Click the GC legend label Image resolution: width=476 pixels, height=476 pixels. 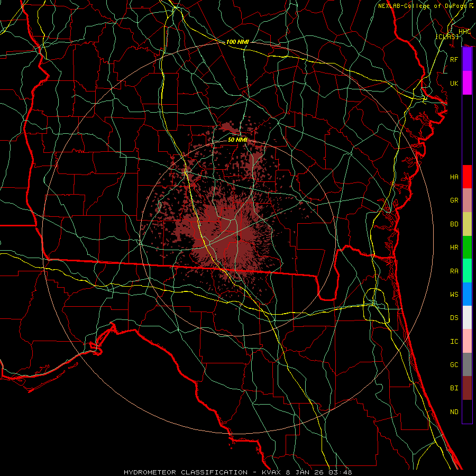click(454, 365)
